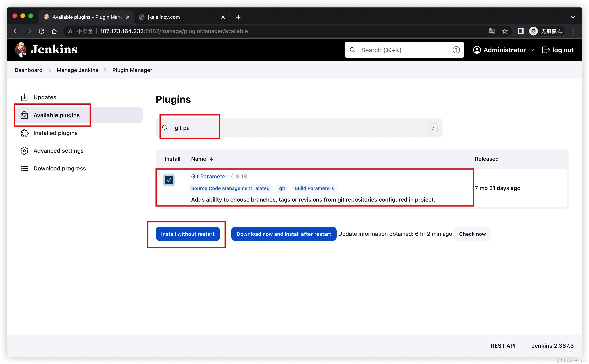Toggle the browser side panel icon
This screenshot has width=589, height=364.
coord(520,31)
